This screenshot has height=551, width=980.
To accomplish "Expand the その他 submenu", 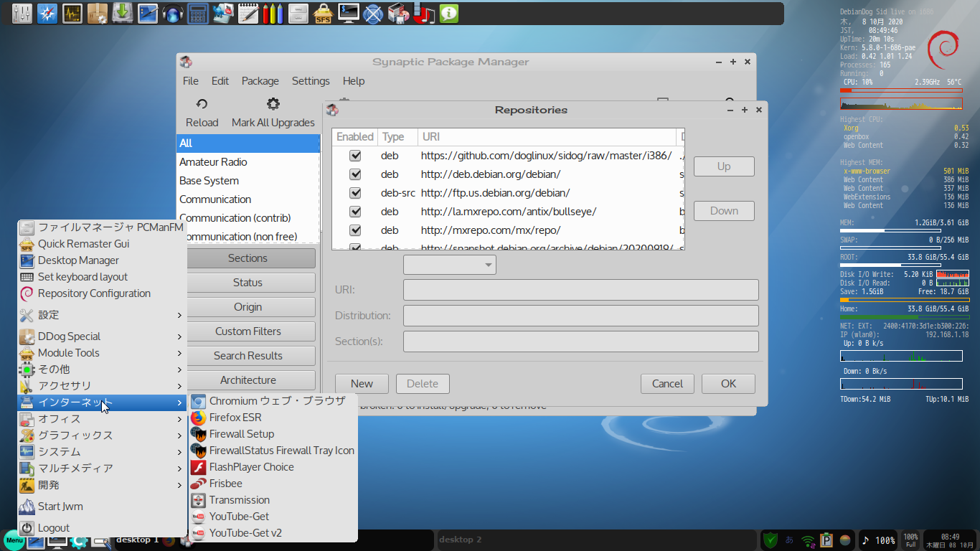I will 102,369.
